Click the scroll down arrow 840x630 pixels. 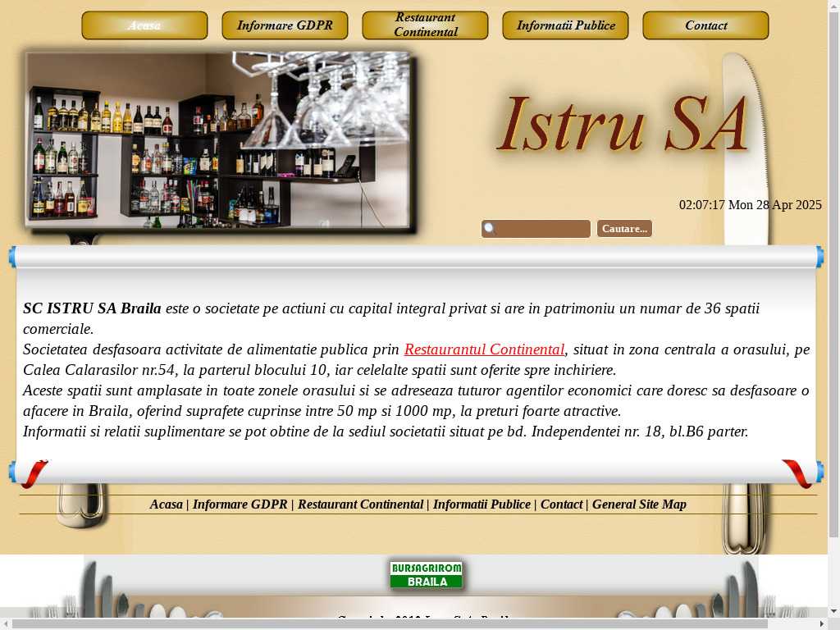point(834,612)
